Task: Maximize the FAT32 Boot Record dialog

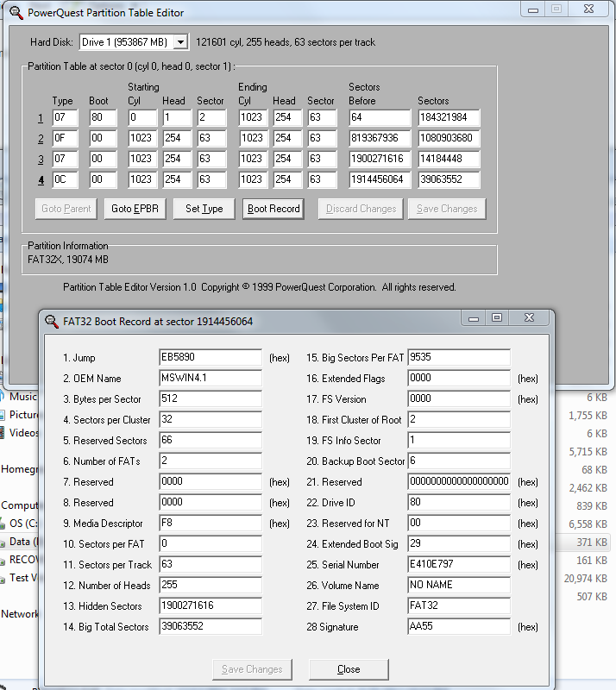Action: click(497, 318)
